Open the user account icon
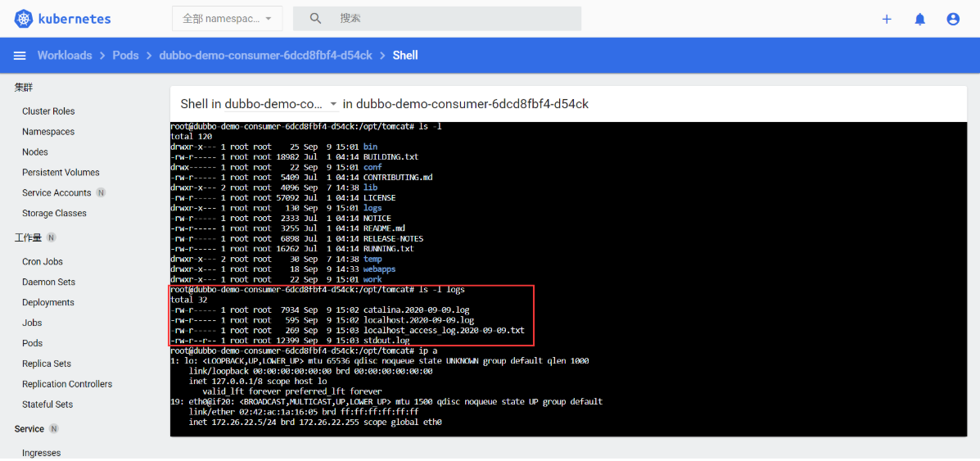 click(x=952, y=19)
